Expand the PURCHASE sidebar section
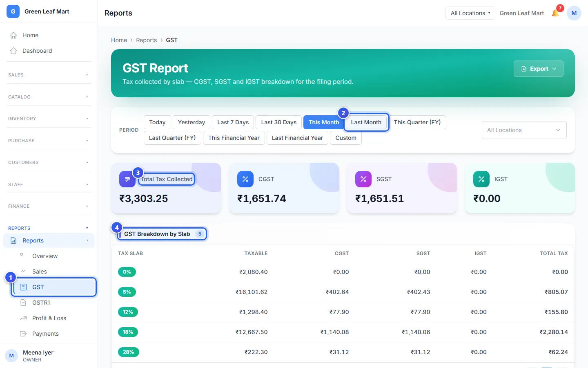Viewport: 588px width, 368px height. click(49, 141)
